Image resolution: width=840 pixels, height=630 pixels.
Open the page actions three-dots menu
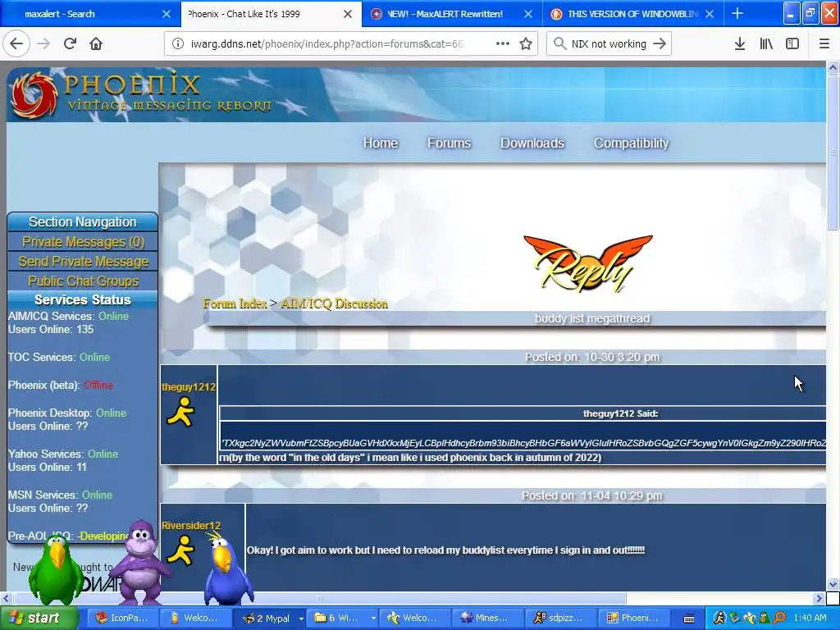(503, 43)
